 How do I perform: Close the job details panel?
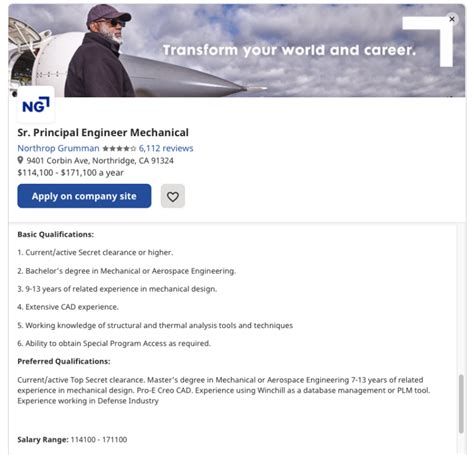pyautogui.click(x=452, y=19)
